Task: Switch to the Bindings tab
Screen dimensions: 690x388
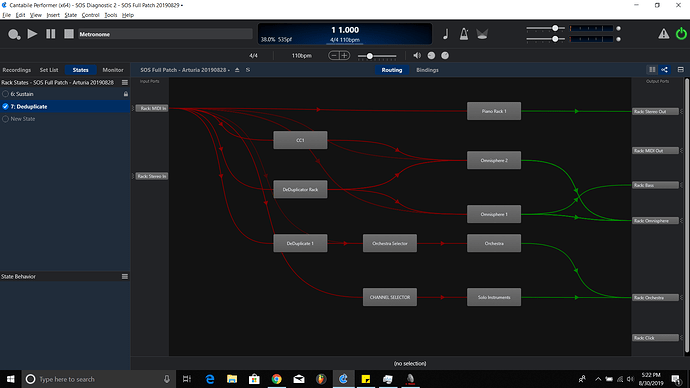Action: [x=427, y=70]
